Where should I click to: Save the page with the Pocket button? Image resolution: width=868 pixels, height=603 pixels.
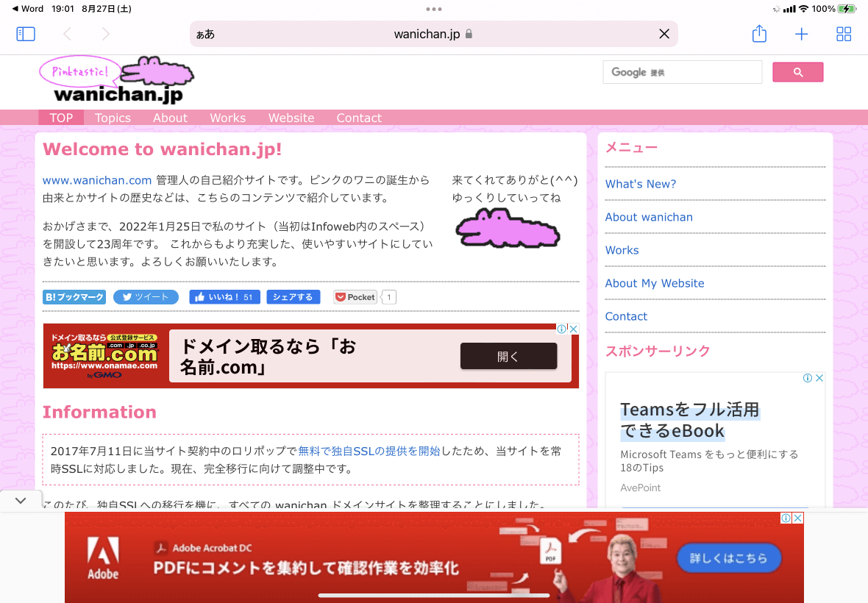click(x=355, y=297)
